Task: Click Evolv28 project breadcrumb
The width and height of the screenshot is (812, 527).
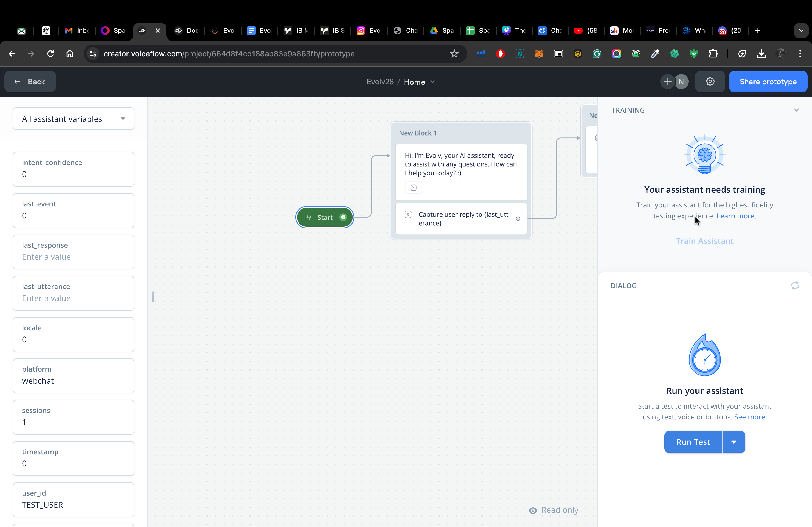Action: click(380, 82)
